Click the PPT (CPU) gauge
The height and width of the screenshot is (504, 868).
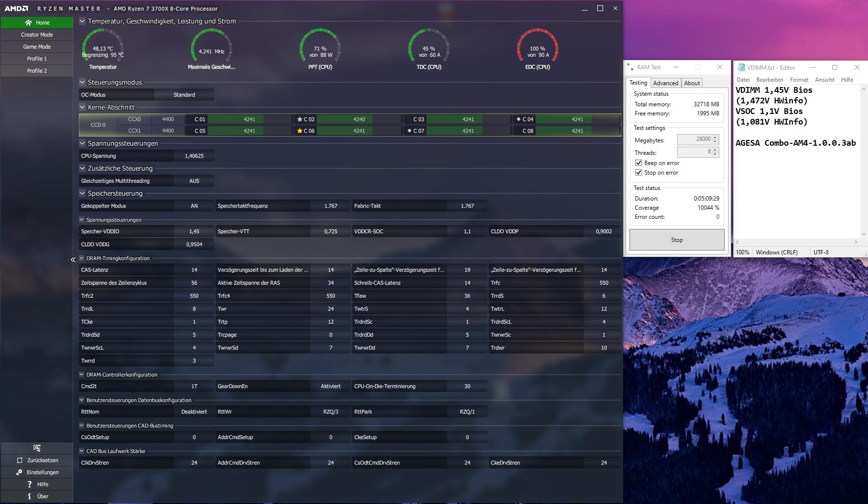point(320,49)
